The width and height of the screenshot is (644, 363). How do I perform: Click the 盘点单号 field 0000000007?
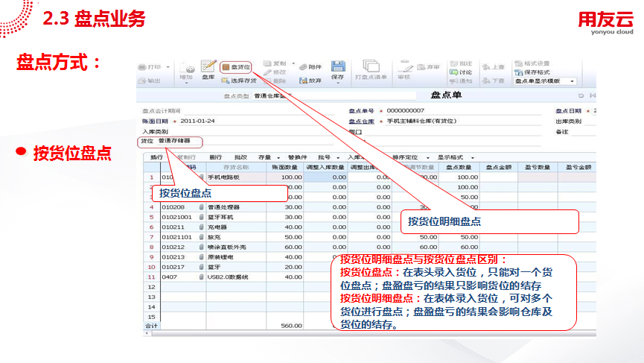click(x=405, y=110)
